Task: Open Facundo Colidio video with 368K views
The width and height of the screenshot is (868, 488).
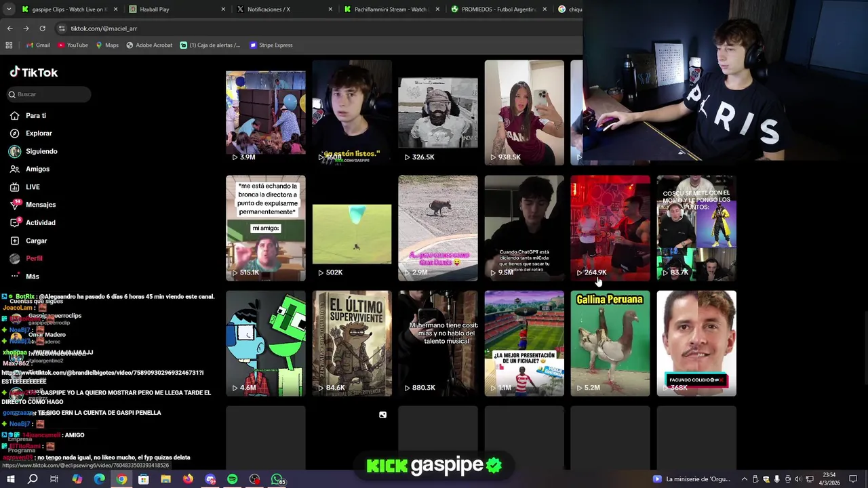Action: pyautogui.click(x=696, y=343)
